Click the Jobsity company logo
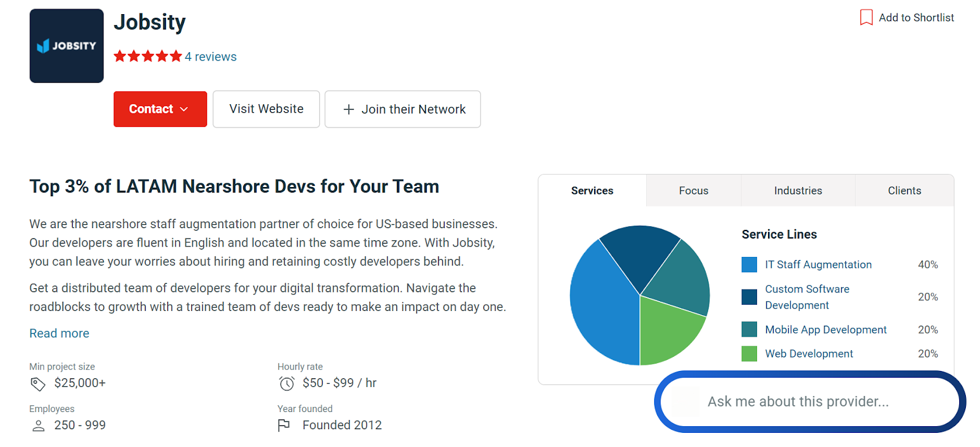 (67, 46)
